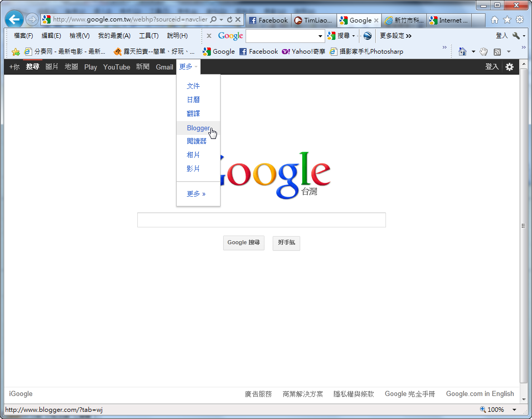This screenshot has height=419, width=532.
Task: Open favorites star icon at top right
Action: pyautogui.click(x=507, y=20)
